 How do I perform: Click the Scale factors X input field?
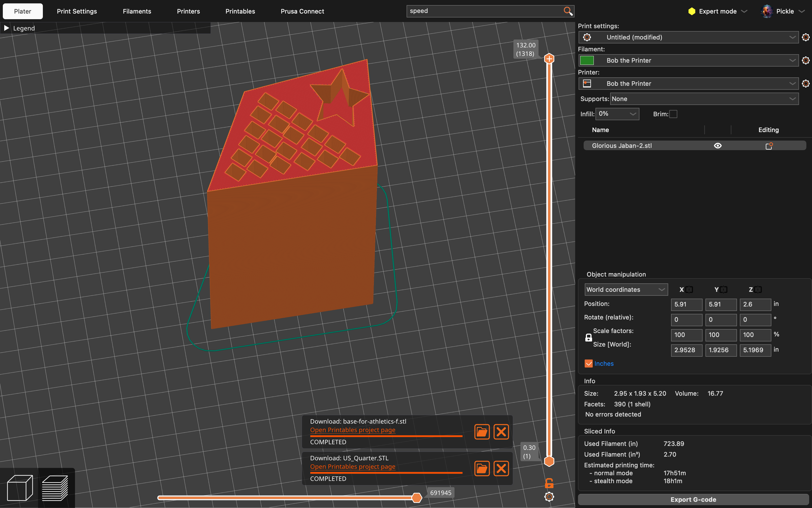click(x=687, y=335)
